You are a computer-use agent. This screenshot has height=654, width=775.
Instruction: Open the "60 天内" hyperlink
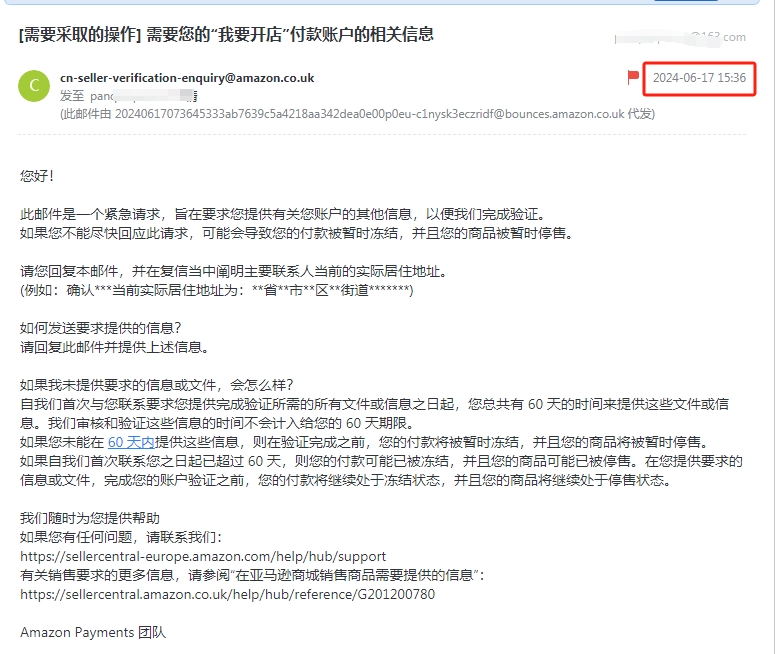131,442
